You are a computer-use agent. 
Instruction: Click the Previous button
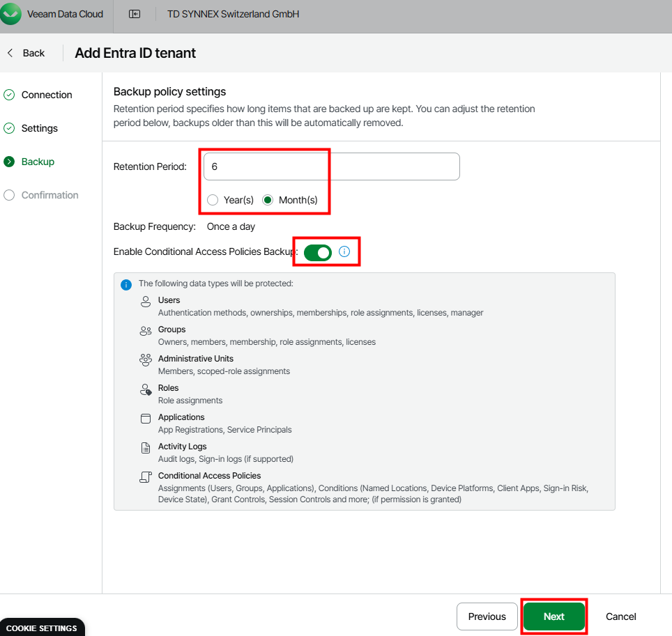click(x=487, y=616)
